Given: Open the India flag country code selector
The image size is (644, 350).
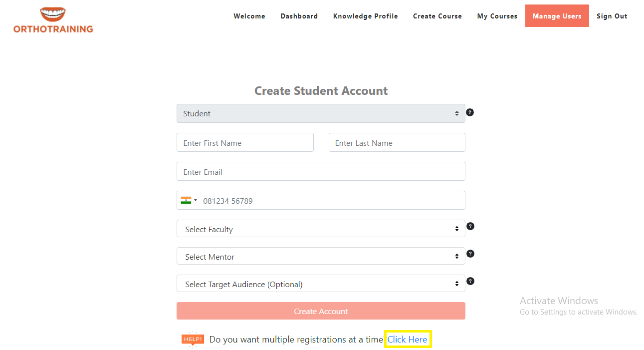Looking at the screenshot, I should [189, 201].
